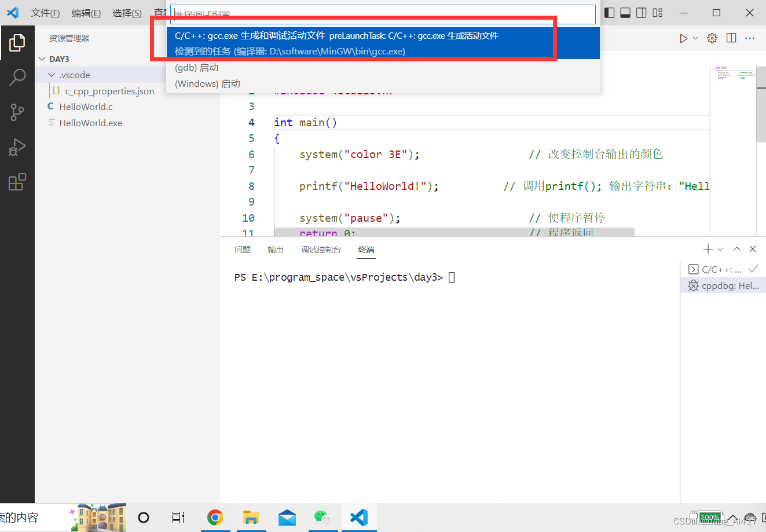Viewport: 766px width, 532px height.
Task: Launch Google Chrome from the taskbar
Action: [x=215, y=518]
